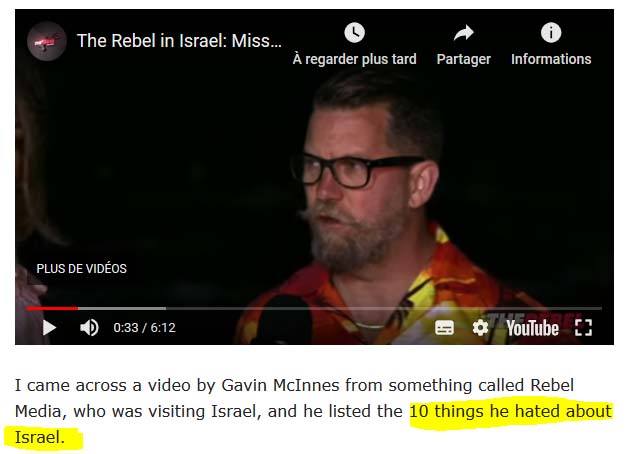Click the play button in the video
629x454 pixels.
[x=49, y=328]
